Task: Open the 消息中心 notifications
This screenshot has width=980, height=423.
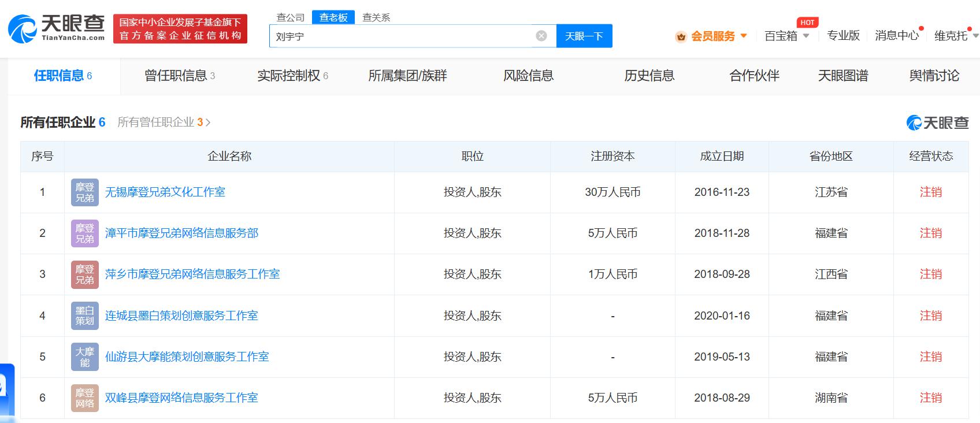Action: [896, 36]
